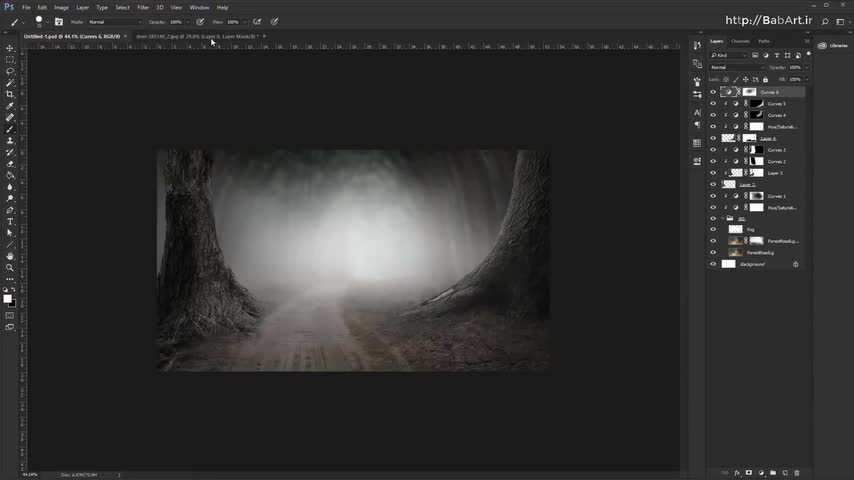Open the layer Kind filter dropdown

click(728, 55)
